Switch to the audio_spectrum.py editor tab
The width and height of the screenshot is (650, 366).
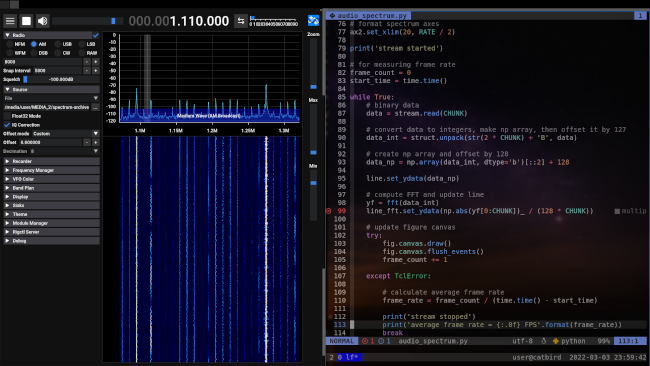[368, 16]
